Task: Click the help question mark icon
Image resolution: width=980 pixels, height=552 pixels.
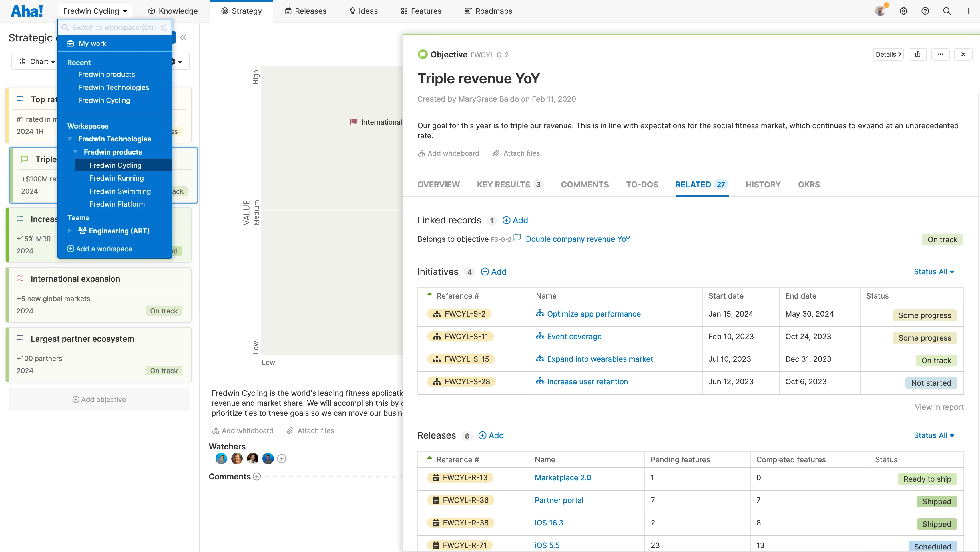Action: [x=925, y=11]
